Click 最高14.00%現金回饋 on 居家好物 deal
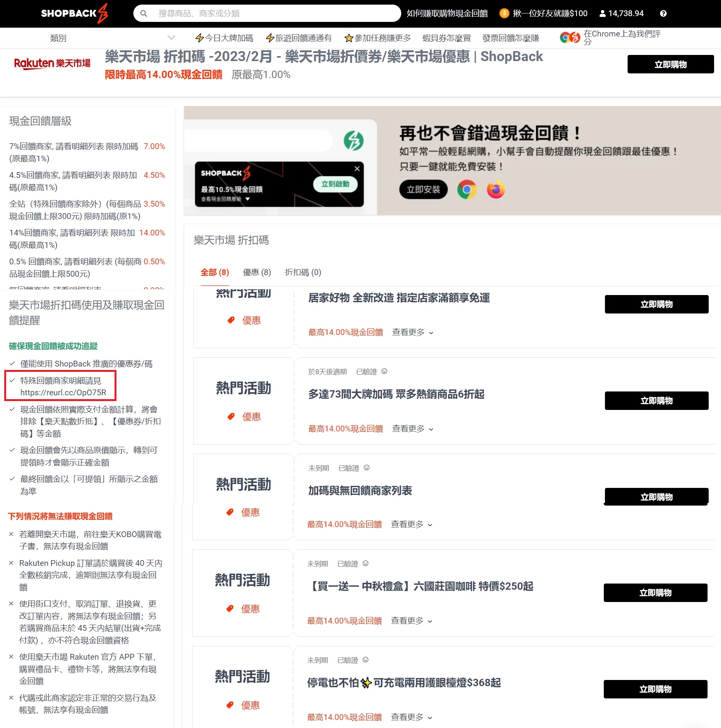 [x=346, y=332]
